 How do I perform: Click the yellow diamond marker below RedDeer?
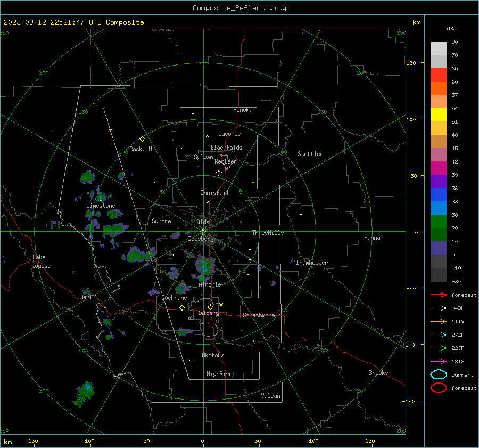click(x=219, y=173)
